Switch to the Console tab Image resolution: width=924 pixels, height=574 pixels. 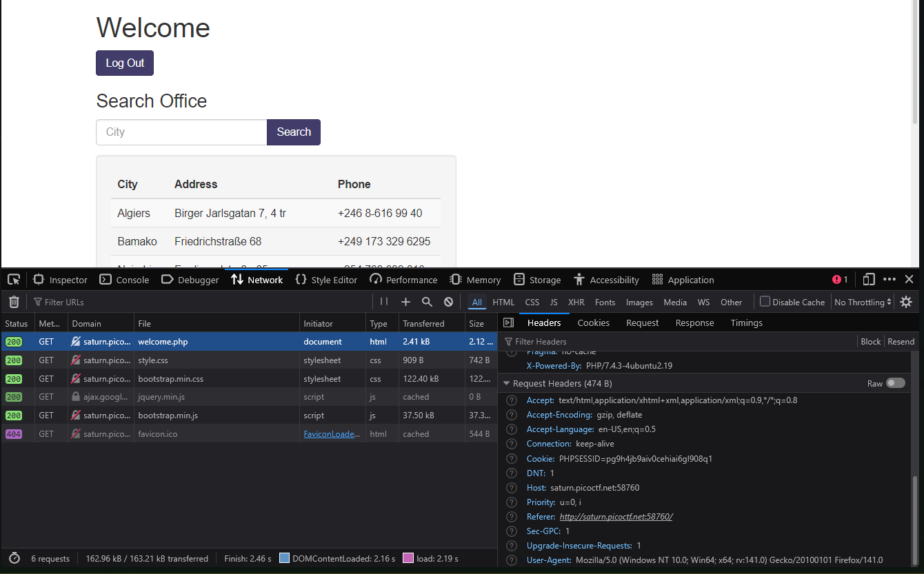click(x=125, y=280)
